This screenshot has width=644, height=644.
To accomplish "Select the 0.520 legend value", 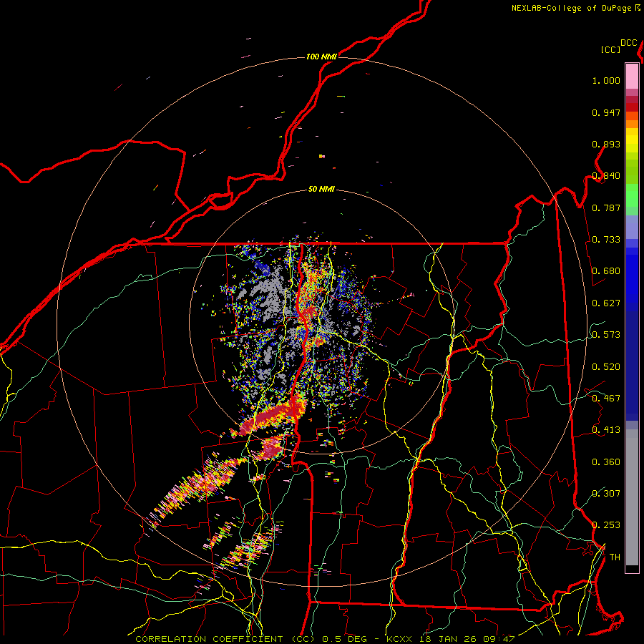I will pyautogui.click(x=606, y=367).
